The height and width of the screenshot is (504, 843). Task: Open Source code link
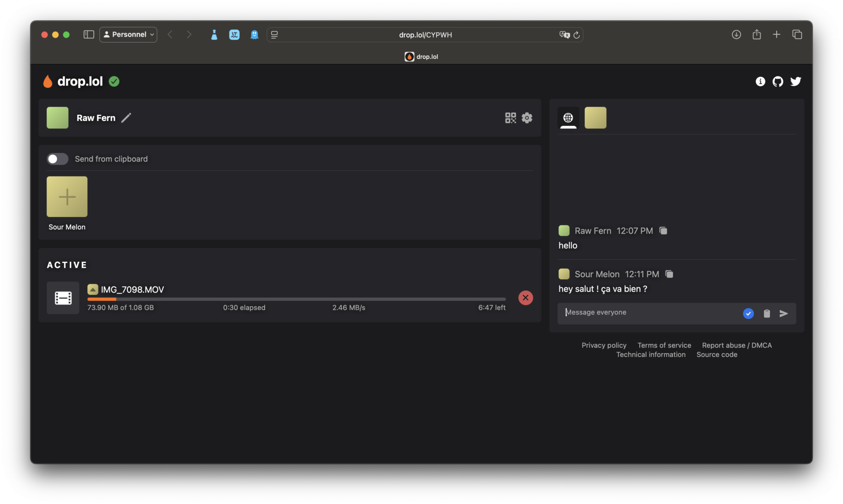click(x=717, y=354)
